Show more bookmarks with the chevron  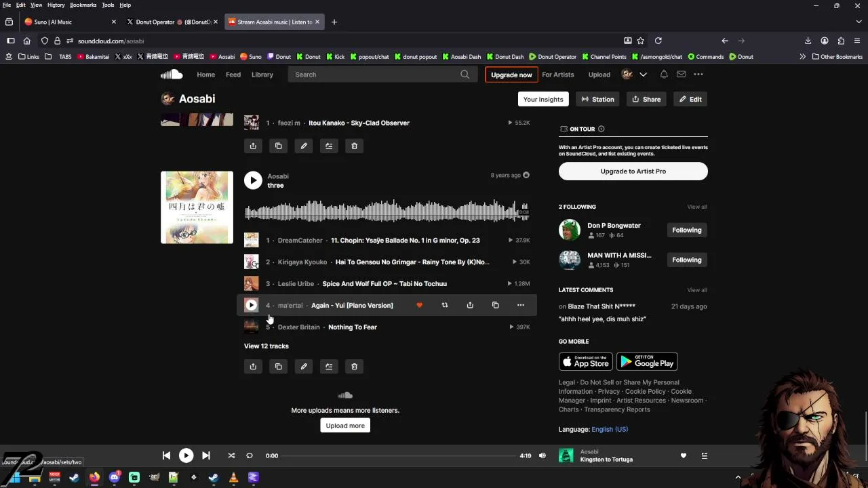[x=803, y=57]
